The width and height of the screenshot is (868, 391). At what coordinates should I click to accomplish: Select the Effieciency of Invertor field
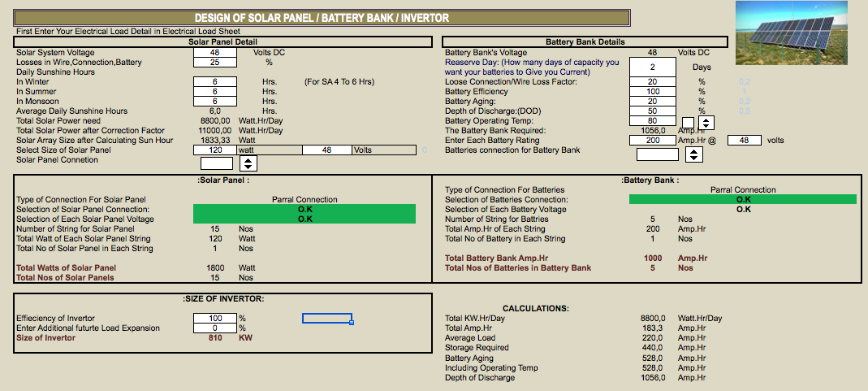click(215, 319)
